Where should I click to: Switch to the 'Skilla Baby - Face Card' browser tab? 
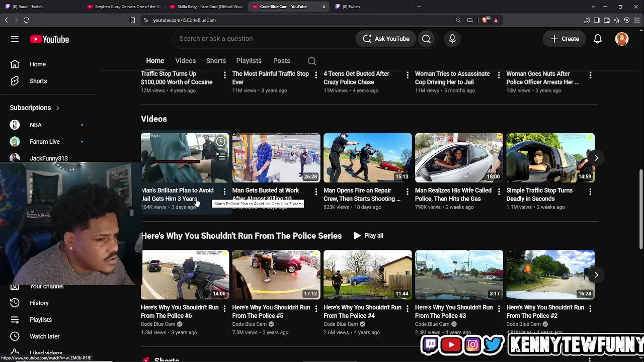[x=206, y=7]
